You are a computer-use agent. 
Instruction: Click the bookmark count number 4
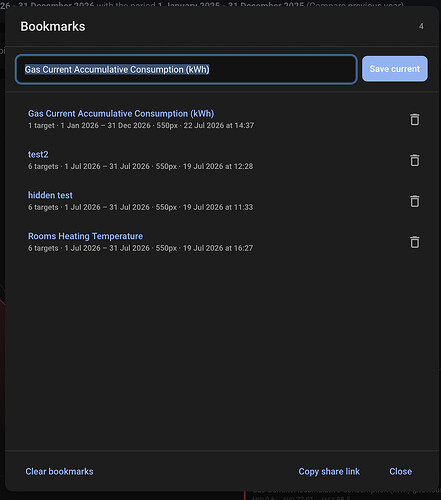tap(421, 26)
